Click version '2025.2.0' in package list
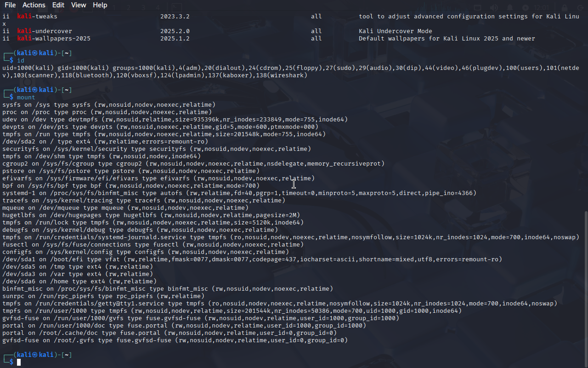The height and width of the screenshot is (368, 588). pyautogui.click(x=175, y=31)
